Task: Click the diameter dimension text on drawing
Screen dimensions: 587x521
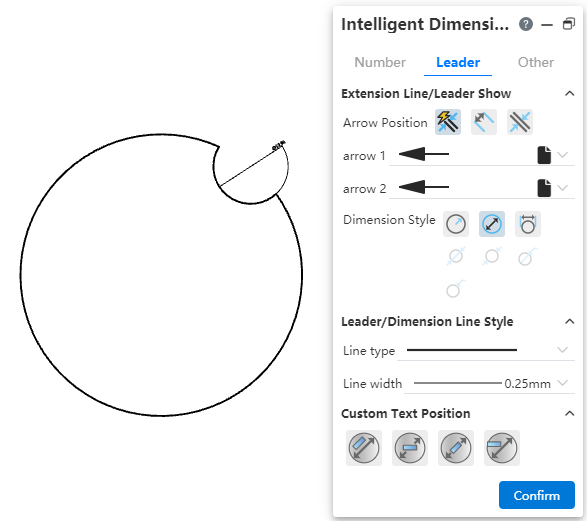Action: [279, 145]
